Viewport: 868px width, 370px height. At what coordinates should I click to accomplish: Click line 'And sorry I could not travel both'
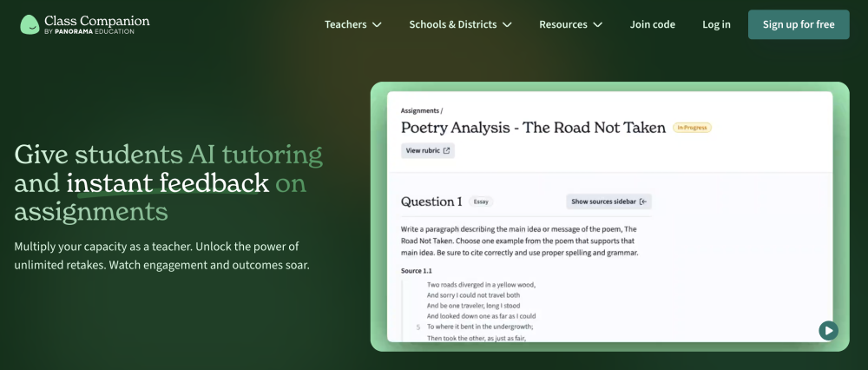coord(473,295)
